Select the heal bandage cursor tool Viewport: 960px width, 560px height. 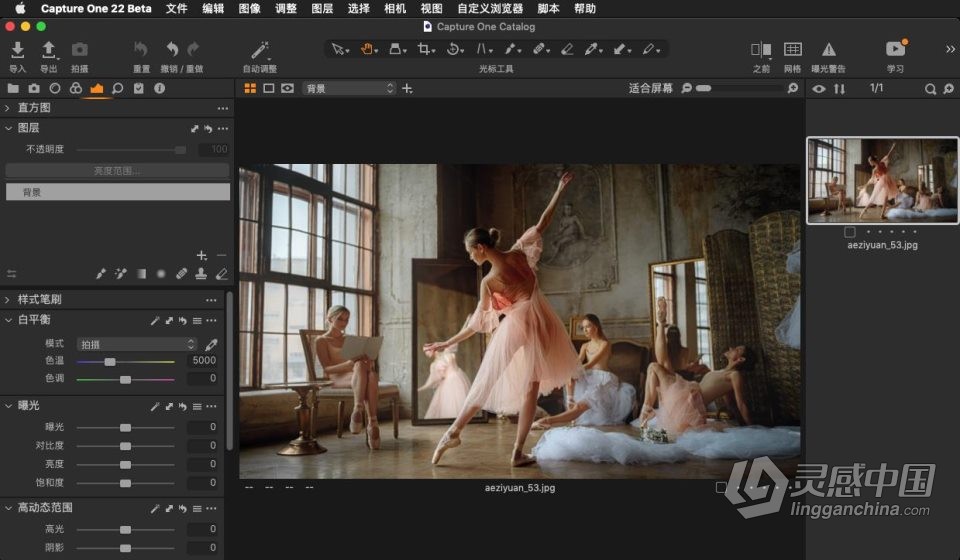(x=540, y=49)
